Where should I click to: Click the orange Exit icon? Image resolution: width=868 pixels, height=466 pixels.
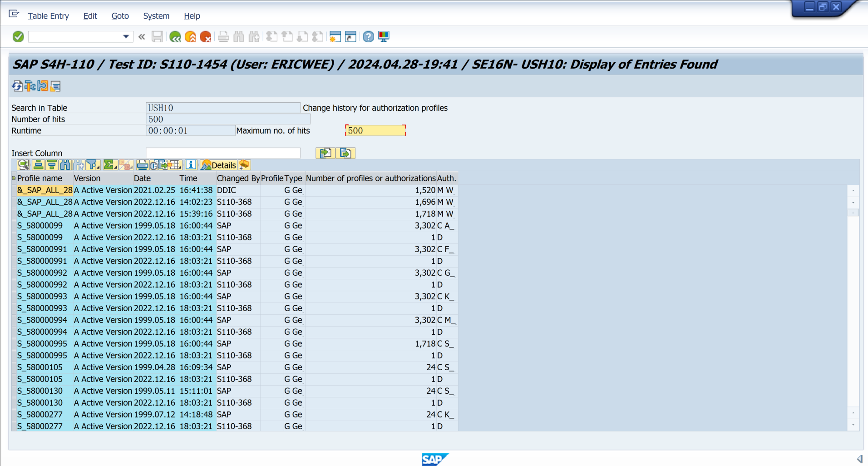(190, 37)
